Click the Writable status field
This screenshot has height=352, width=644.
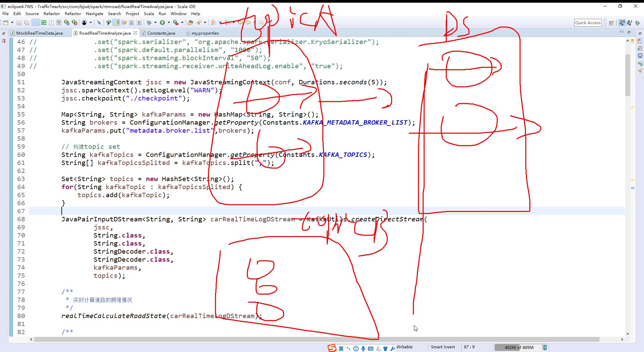(x=405, y=347)
